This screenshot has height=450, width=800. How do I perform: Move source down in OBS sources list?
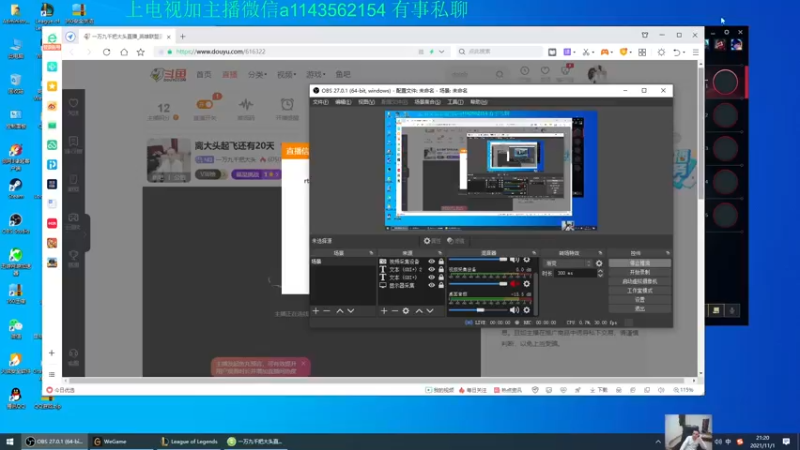[430, 311]
